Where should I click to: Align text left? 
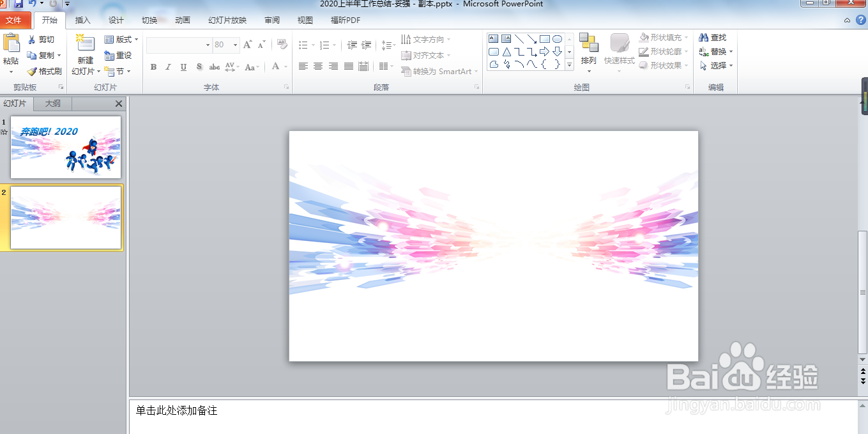(303, 66)
